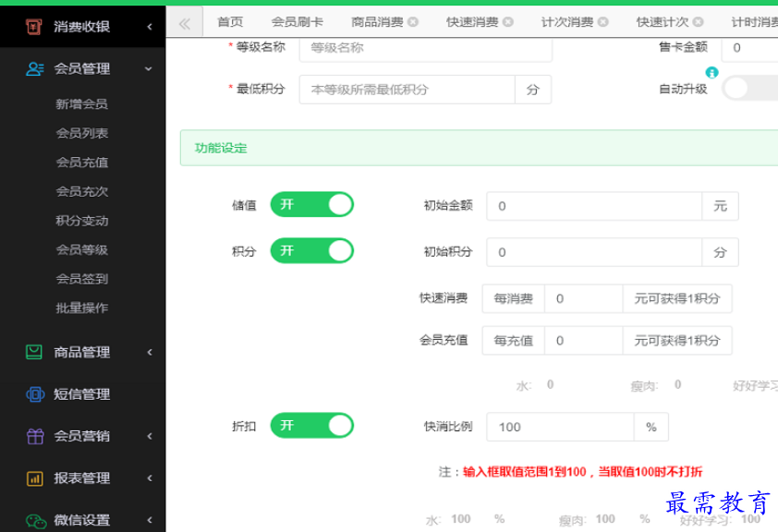Close the 商品消费 tab
This screenshot has width=778, height=532.
click(412, 22)
